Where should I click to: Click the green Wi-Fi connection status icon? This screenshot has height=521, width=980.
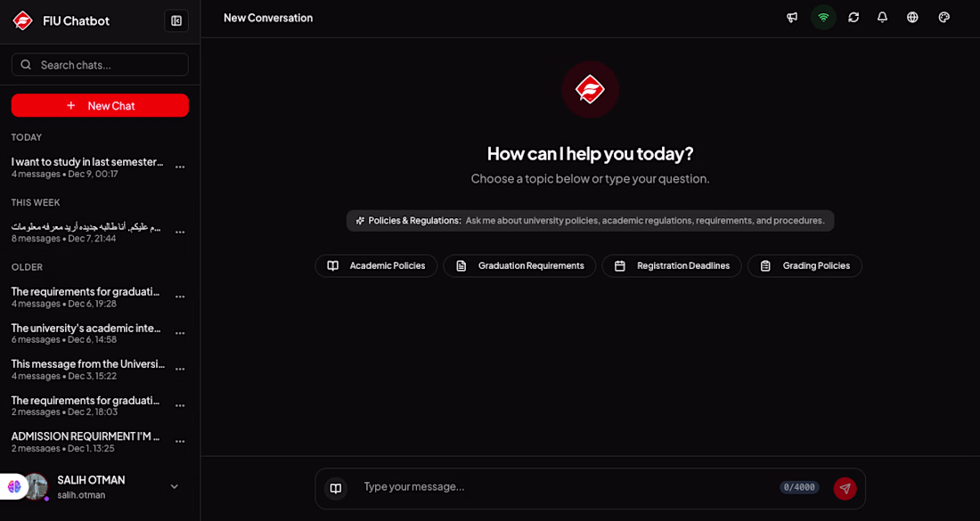click(x=823, y=18)
